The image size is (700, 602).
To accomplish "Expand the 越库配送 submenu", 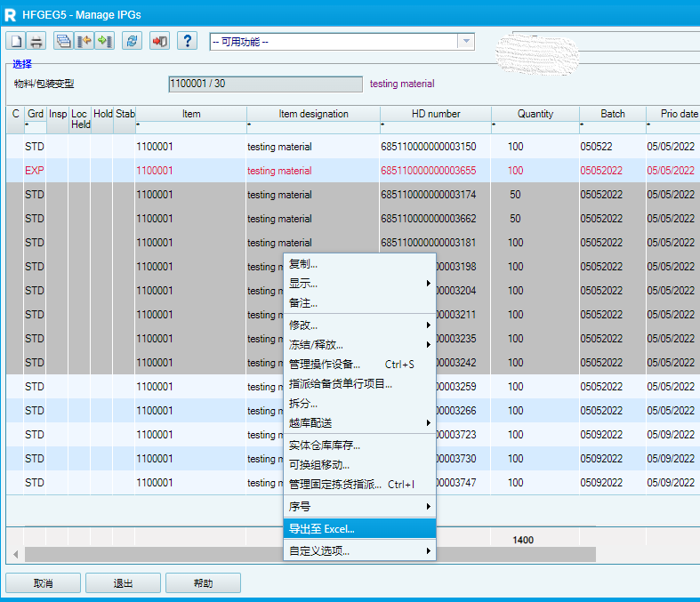I will [x=360, y=423].
